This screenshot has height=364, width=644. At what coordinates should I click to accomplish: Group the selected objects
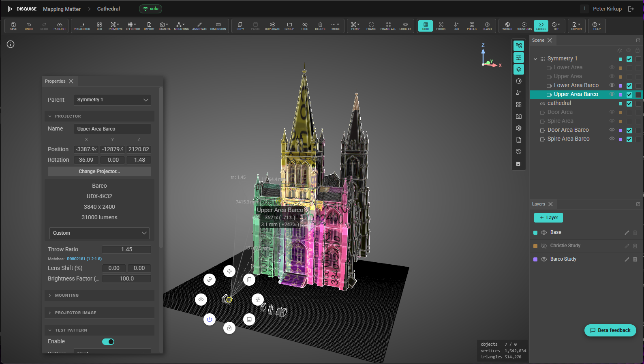click(x=289, y=26)
